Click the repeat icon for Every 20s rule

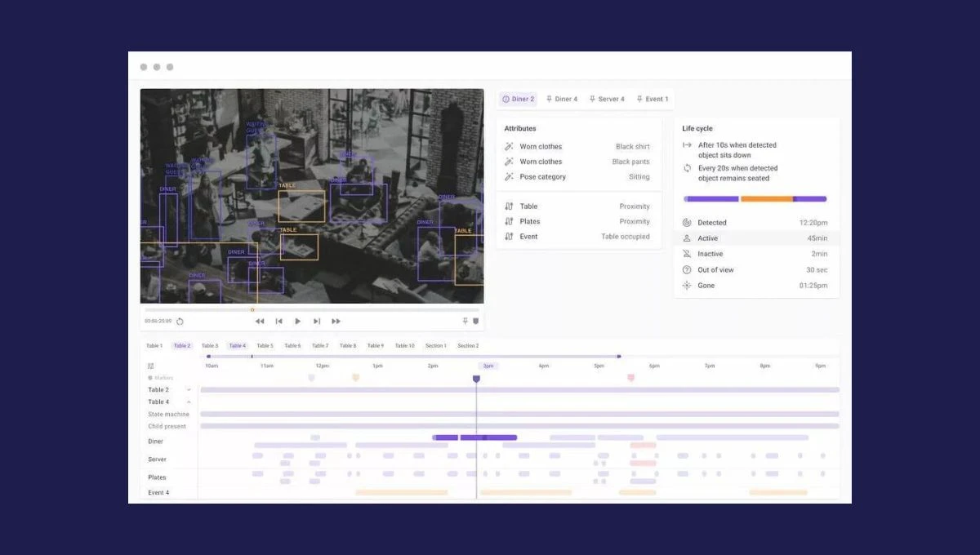[687, 168]
